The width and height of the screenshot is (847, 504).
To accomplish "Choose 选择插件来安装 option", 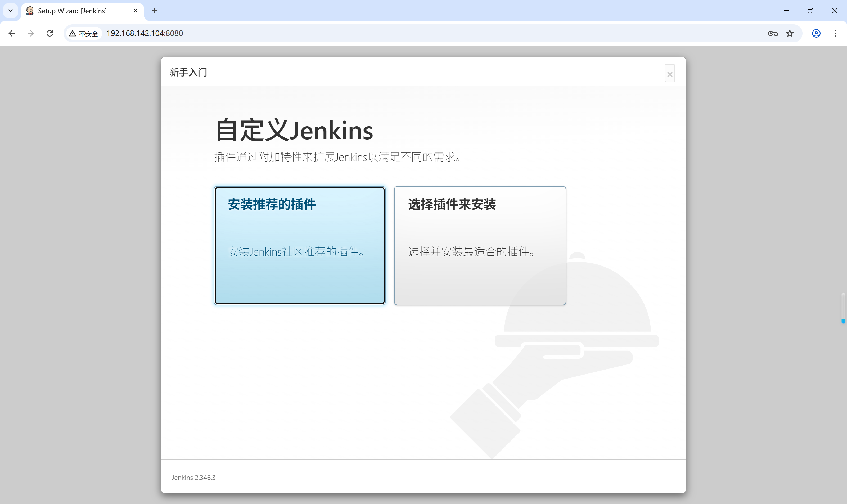I will tap(480, 245).
